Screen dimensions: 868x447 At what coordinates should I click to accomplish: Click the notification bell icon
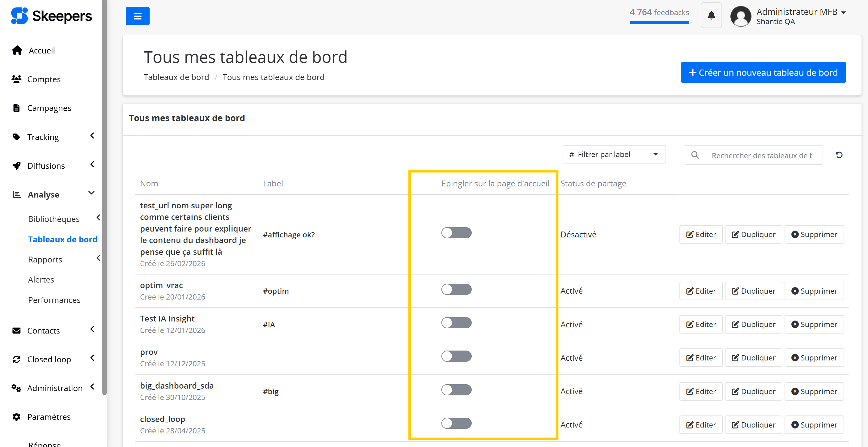711,15
